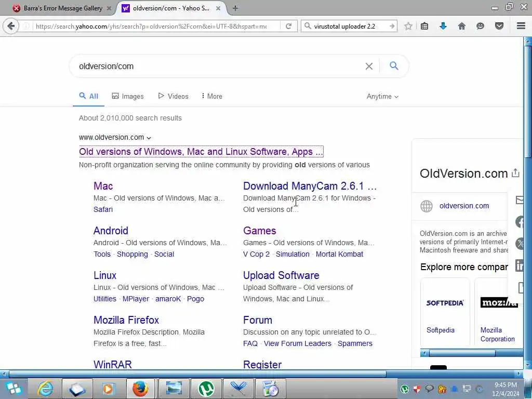
Task: Open the Register sitelink
Action: [x=262, y=364]
